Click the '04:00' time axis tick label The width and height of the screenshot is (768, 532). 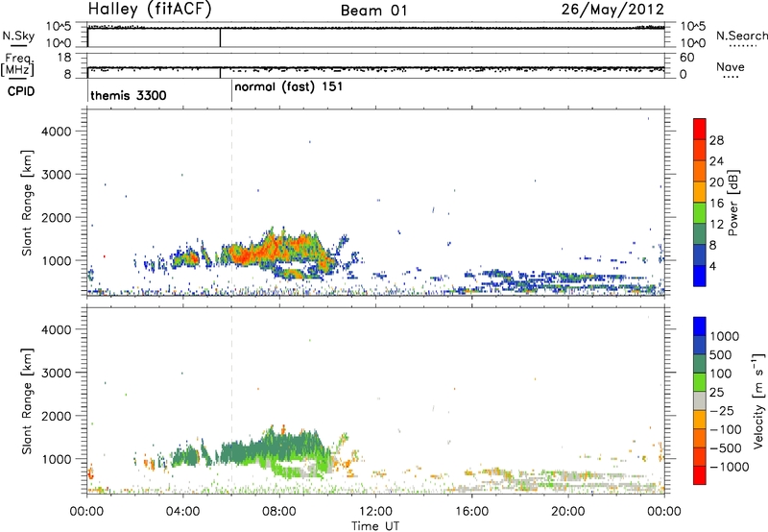coord(183,512)
